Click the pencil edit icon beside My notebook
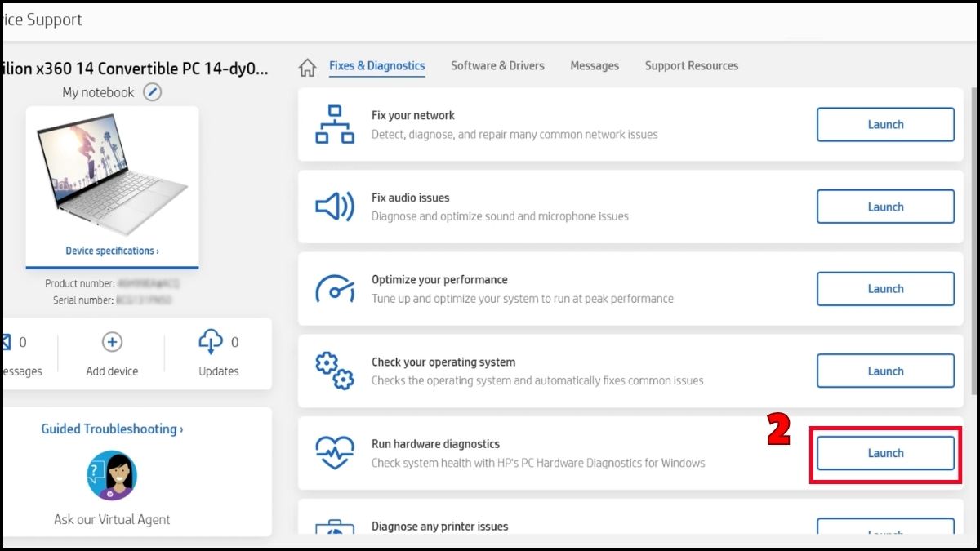This screenshot has width=980, height=551. 153,92
